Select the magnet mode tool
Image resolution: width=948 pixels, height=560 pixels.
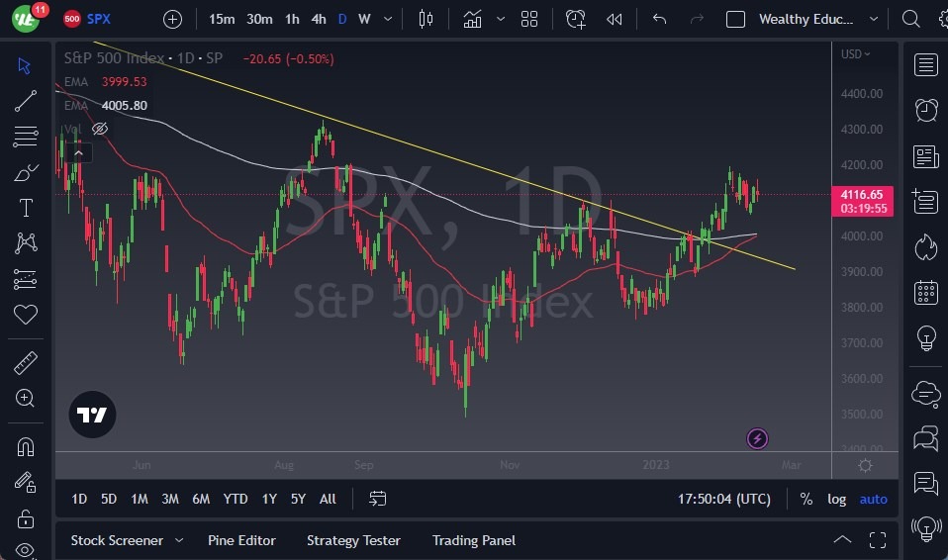pos(26,446)
